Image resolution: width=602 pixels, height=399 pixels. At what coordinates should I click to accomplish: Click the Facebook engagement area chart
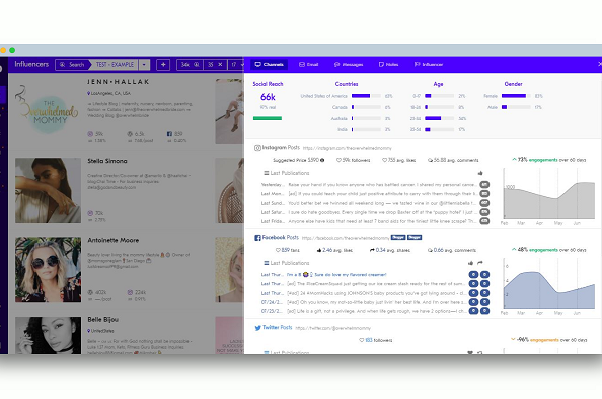(549, 284)
